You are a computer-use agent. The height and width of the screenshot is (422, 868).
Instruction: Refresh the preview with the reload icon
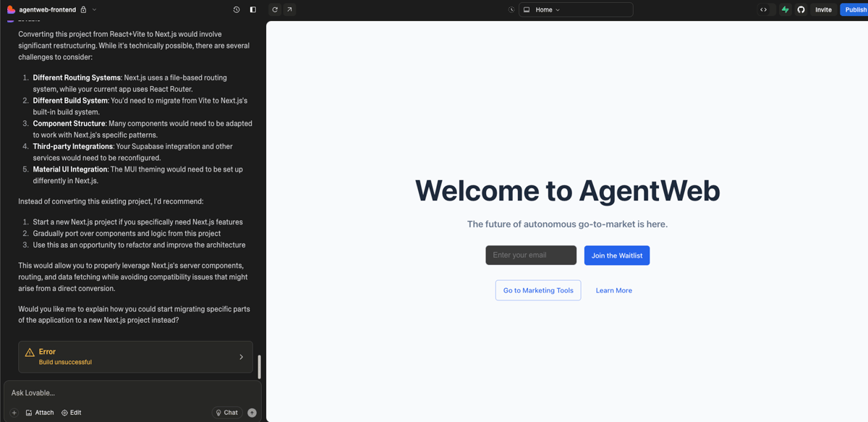pos(275,9)
